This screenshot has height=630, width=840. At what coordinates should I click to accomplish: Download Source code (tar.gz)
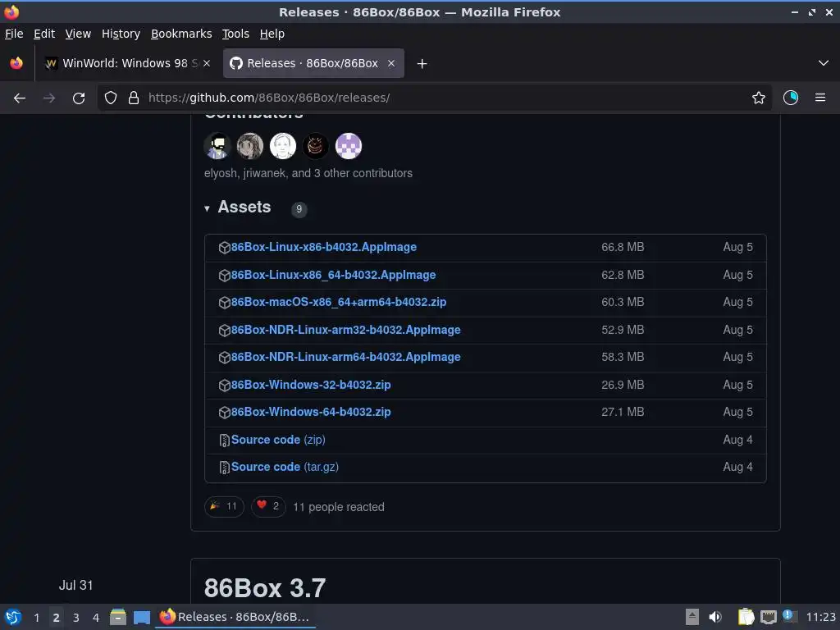pos(285,467)
